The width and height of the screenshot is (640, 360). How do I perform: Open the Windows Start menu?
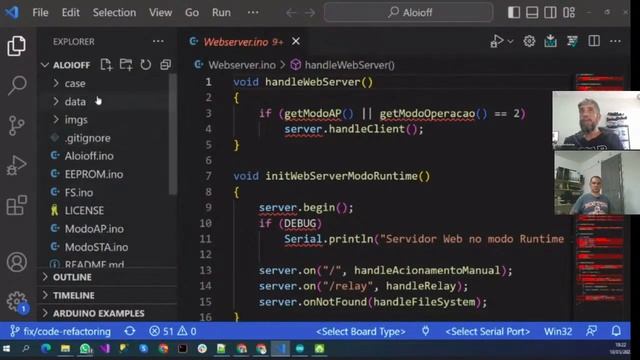(6, 349)
